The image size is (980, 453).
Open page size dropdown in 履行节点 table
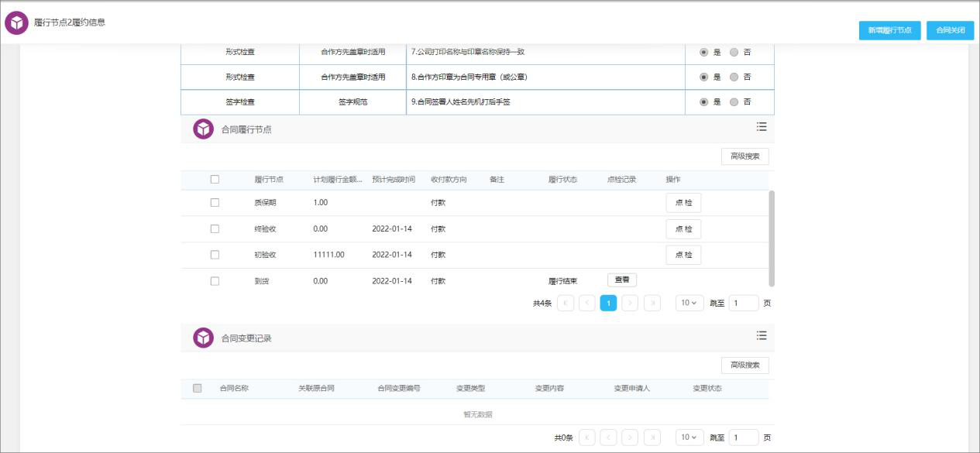(x=689, y=304)
